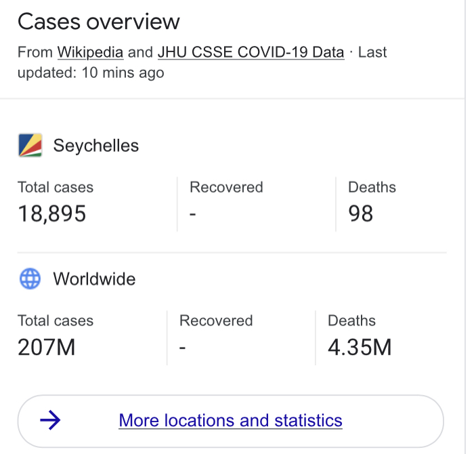Click the 'Last updated: 10 mins ago' text
Image resolution: width=476 pixels, height=454 pixels.
(x=91, y=73)
